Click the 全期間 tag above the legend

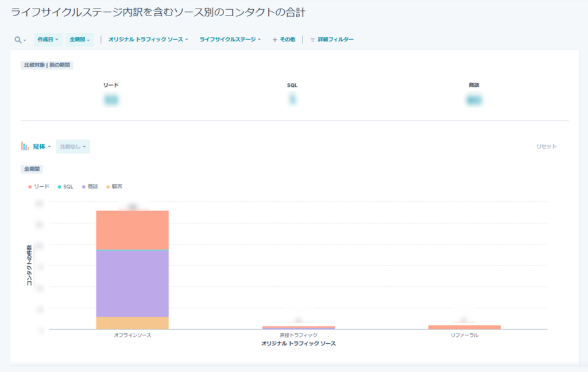pos(32,169)
